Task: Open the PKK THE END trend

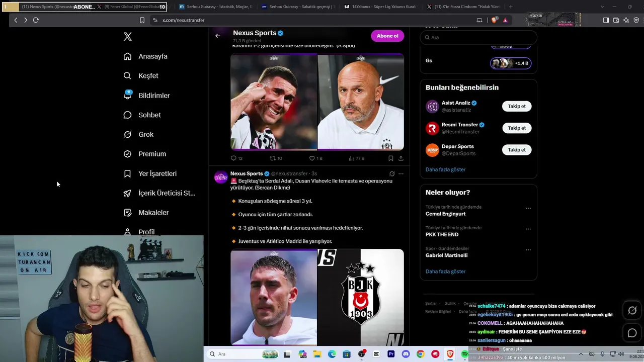Action: [442, 234]
